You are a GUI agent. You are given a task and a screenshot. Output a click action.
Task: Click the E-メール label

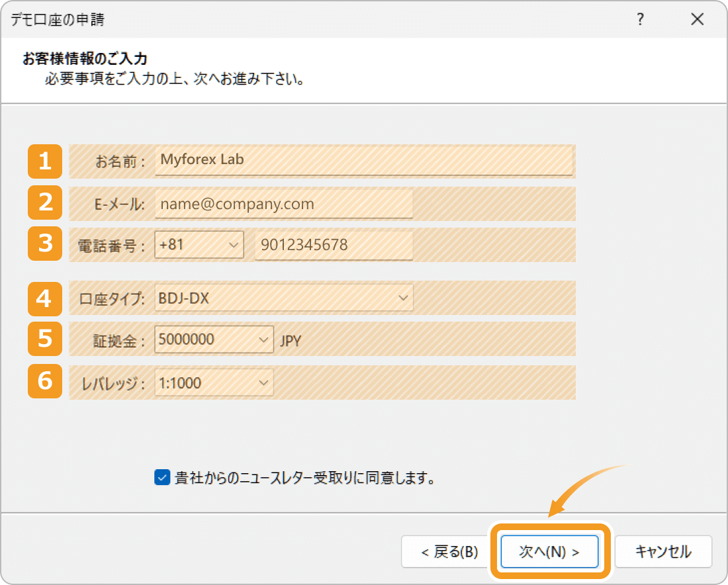pyautogui.click(x=119, y=204)
